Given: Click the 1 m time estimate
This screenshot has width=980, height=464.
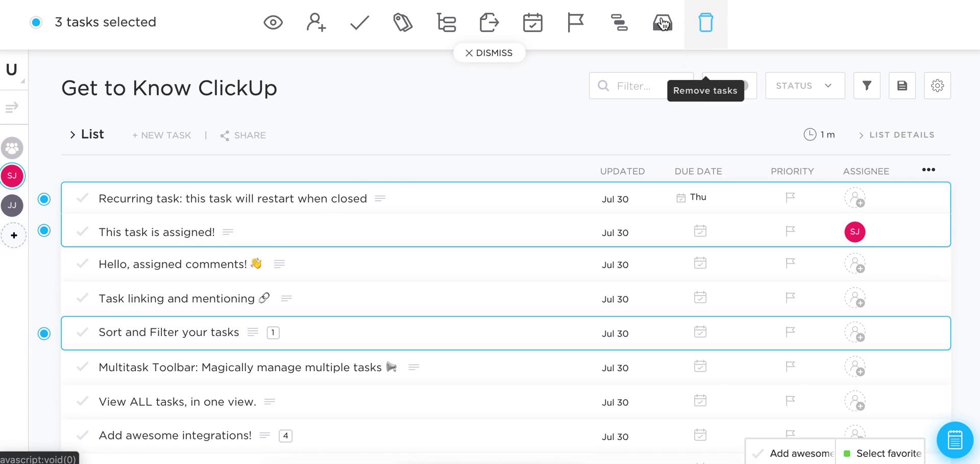Looking at the screenshot, I should click(820, 135).
